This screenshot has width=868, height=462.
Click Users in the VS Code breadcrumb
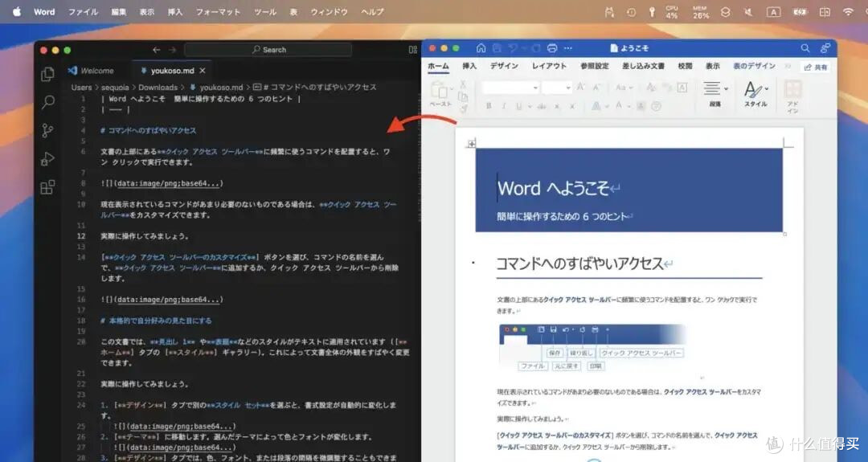81,88
